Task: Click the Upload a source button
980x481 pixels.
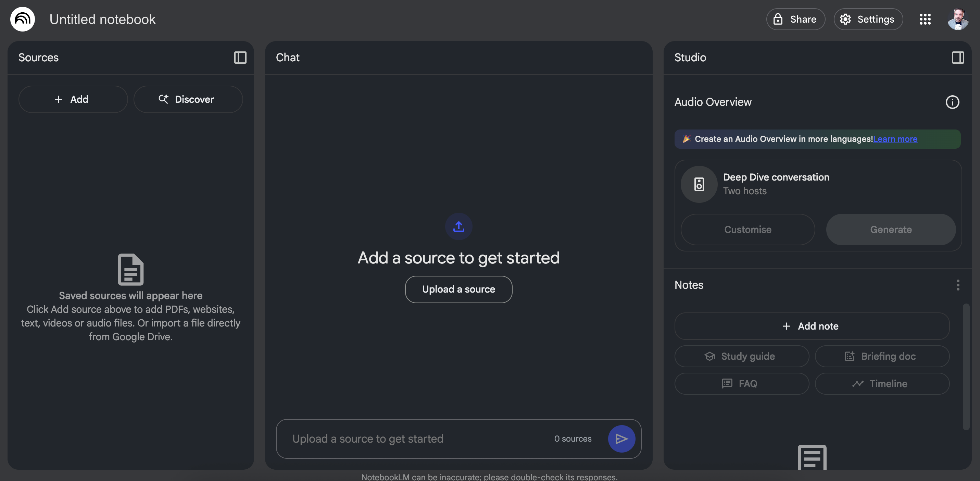Action: (x=458, y=289)
